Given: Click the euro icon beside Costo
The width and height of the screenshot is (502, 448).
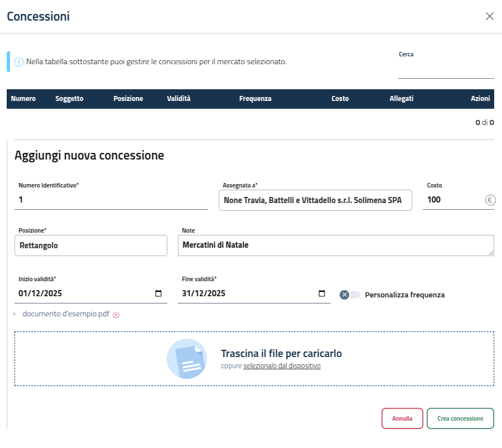Looking at the screenshot, I should 490,200.
